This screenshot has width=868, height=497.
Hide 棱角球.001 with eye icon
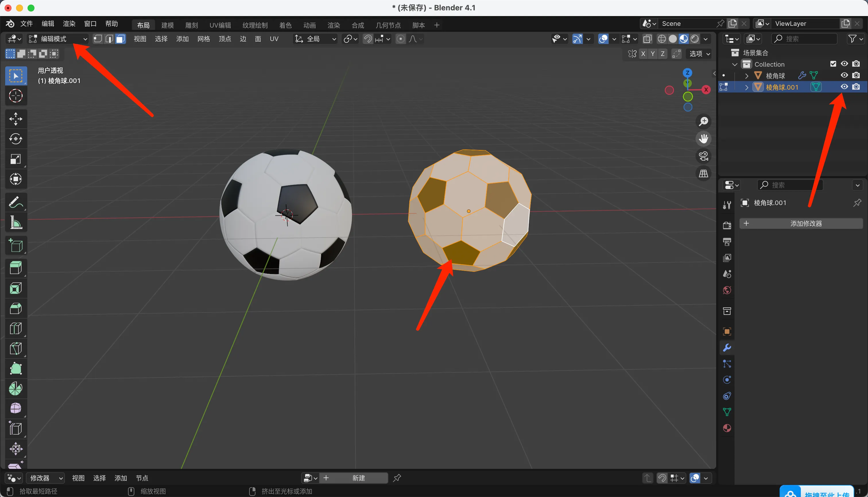(844, 87)
